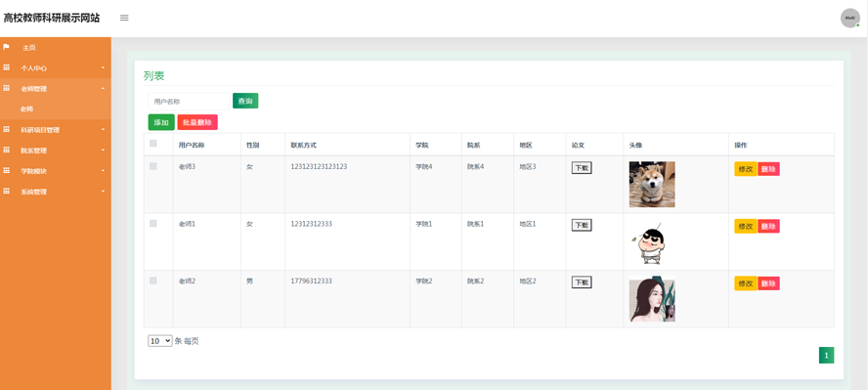Click 修改 for row 老师2
Viewport: 868px width, 390px height.
pyautogui.click(x=746, y=283)
